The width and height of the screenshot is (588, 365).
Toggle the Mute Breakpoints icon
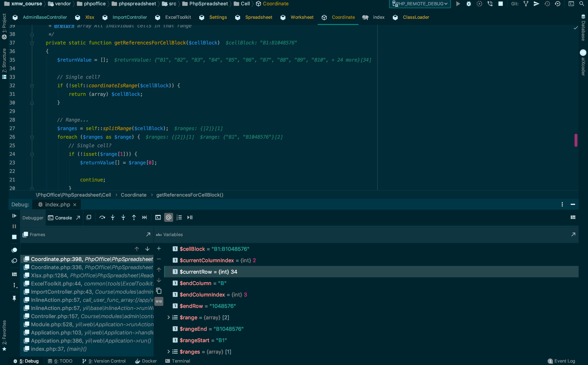click(x=14, y=261)
